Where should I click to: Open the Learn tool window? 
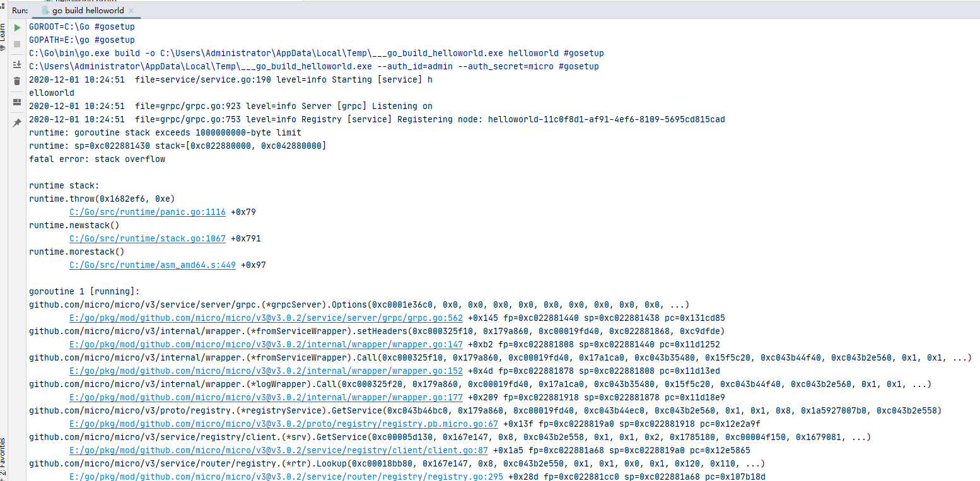click(5, 32)
